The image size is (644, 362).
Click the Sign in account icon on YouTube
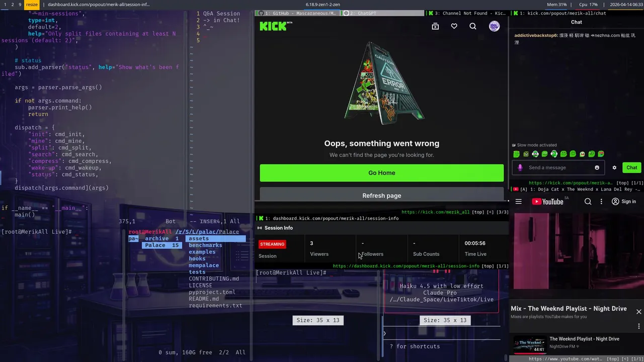point(615,202)
